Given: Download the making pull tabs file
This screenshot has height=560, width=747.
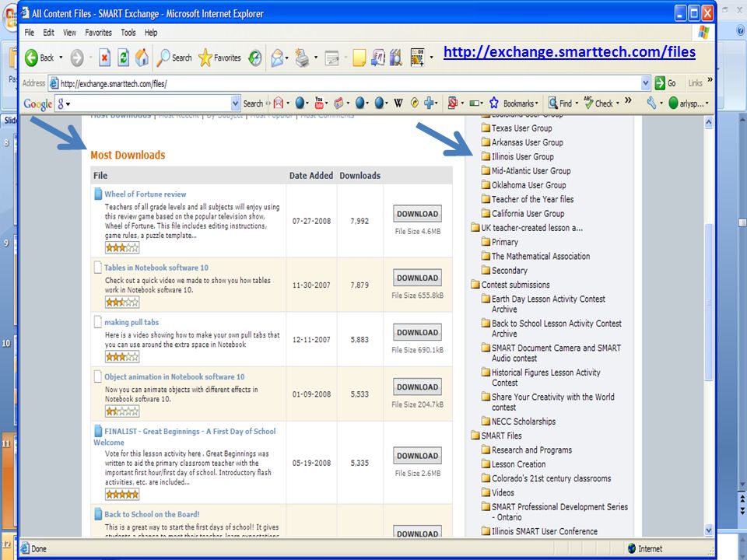Looking at the screenshot, I should 417,332.
